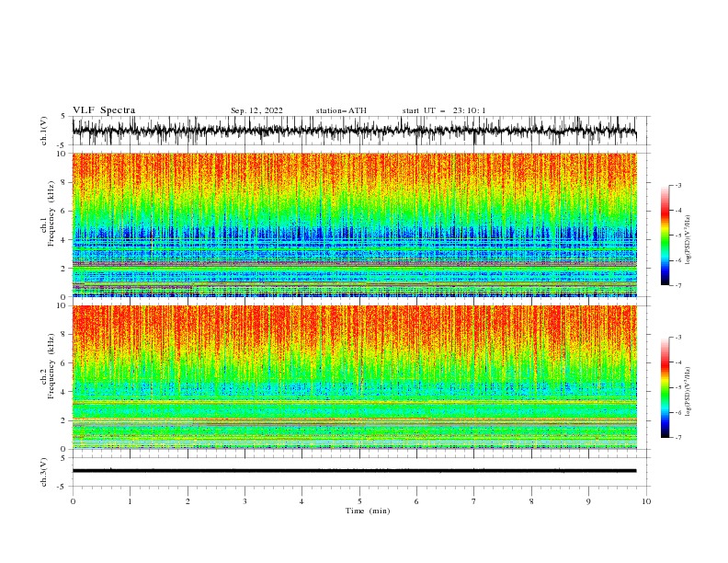Click the "-4" label on lower color bar
Viewport: 728px width, 563px height.
click(x=678, y=362)
